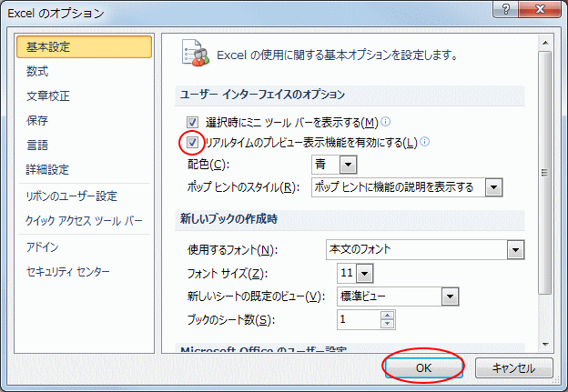
Task: Click the ユーザー インターフェイスのオプション heading
Action: 263,95
